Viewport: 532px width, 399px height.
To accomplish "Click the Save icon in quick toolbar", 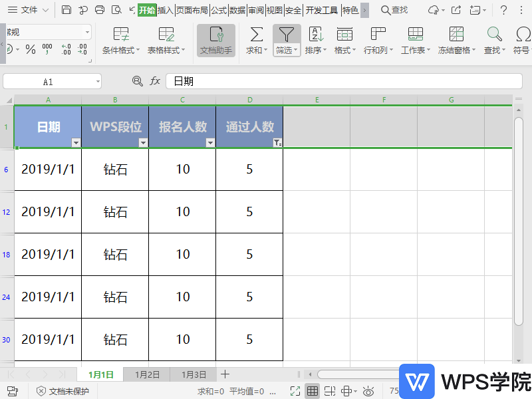I will pyautogui.click(x=66, y=10).
